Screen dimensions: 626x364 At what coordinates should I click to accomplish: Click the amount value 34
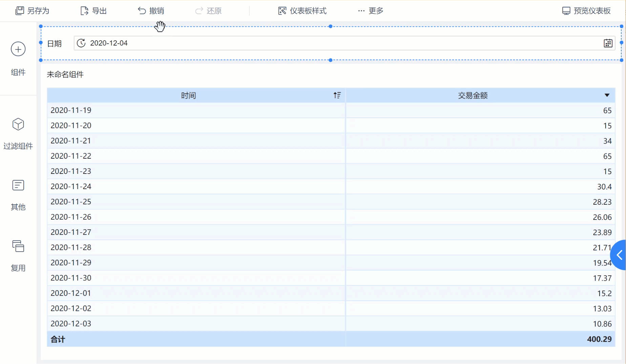[607, 141]
